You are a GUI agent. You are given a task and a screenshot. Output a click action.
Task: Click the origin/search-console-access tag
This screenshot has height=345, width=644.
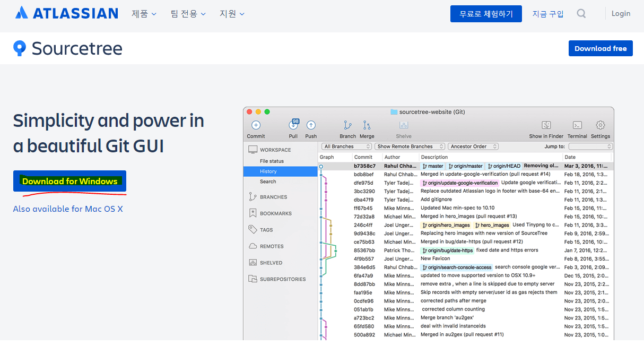(x=457, y=267)
